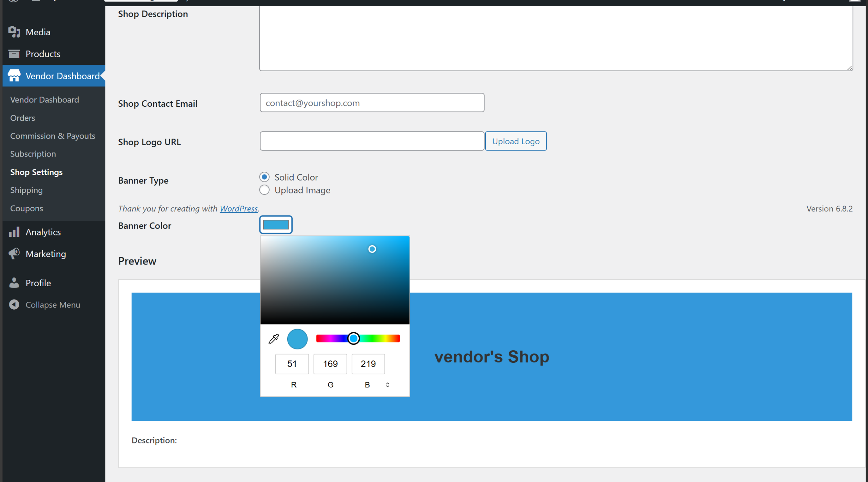Open the Vendor Dashboard top-level menu

click(54, 76)
